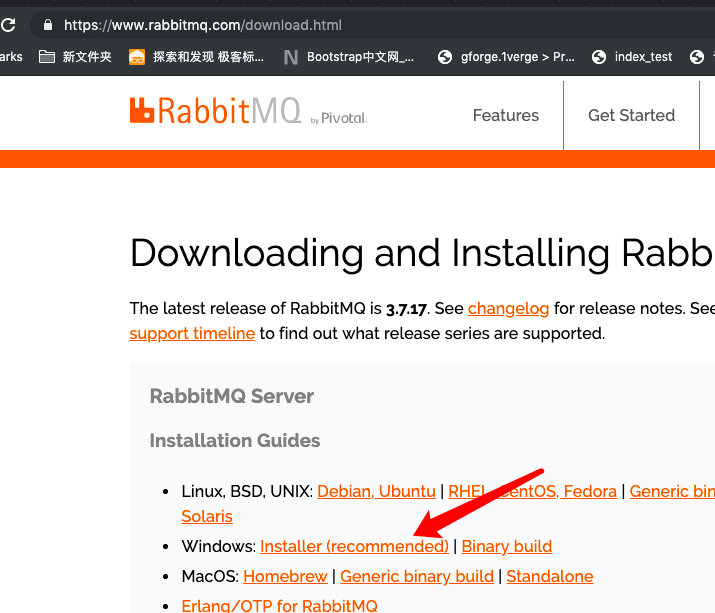The image size is (715, 613).
Task: Click the browser reload icon
Action: (8, 25)
